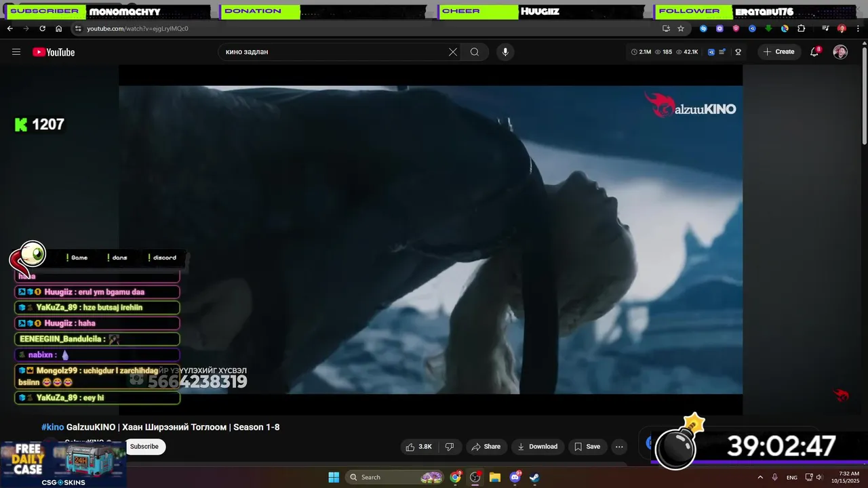Click the blue extension icon beside stats
This screenshot has height=488, width=868.
pos(711,52)
